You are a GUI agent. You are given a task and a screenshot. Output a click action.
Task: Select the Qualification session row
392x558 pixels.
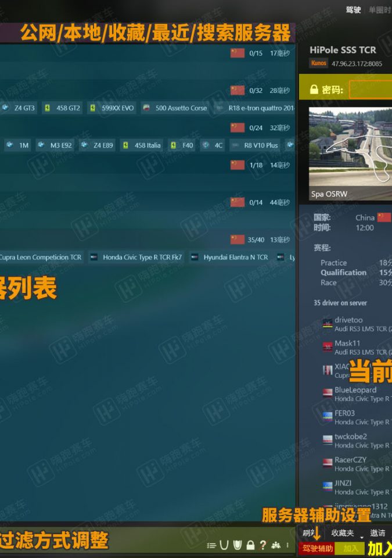tap(355, 273)
